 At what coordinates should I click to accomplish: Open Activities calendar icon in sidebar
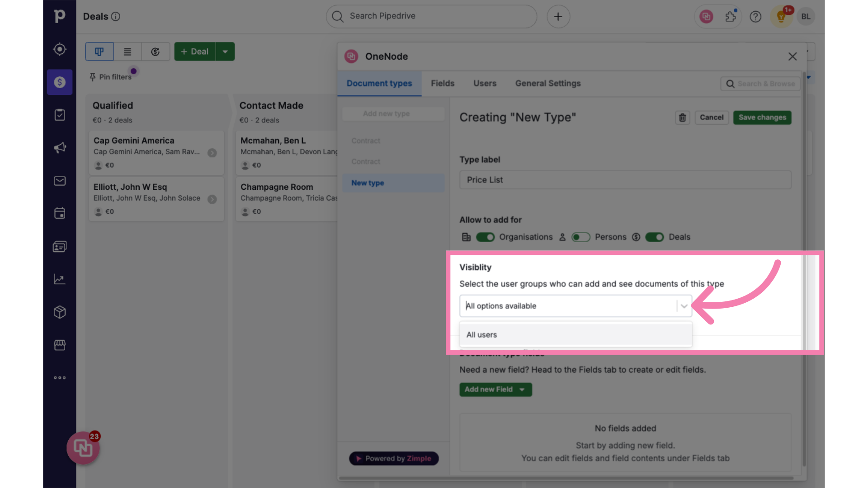pyautogui.click(x=60, y=213)
